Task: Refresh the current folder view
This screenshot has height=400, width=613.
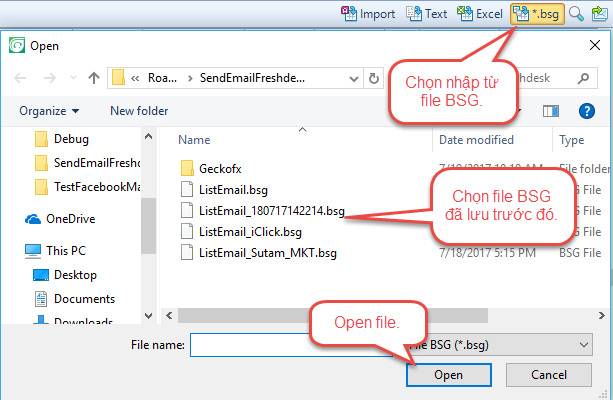Action: [374, 79]
